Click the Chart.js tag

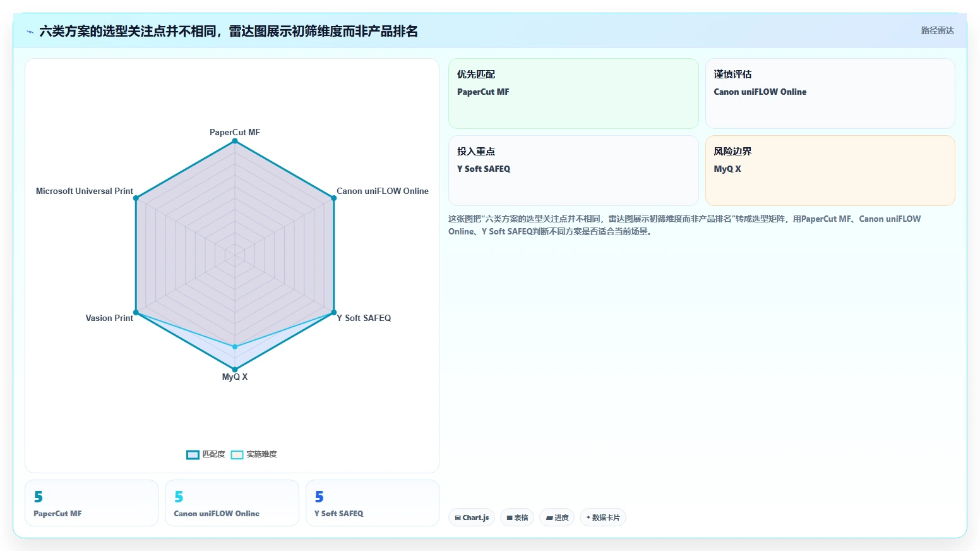coord(472,518)
